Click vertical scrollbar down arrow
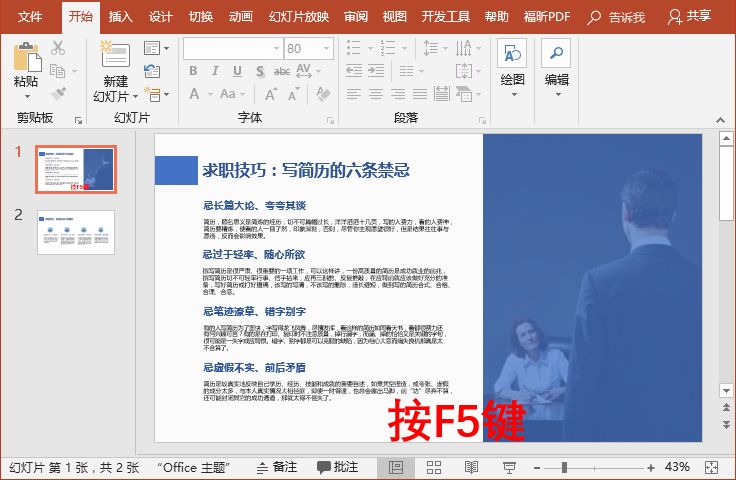This screenshot has height=480, width=736. point(726,390)
